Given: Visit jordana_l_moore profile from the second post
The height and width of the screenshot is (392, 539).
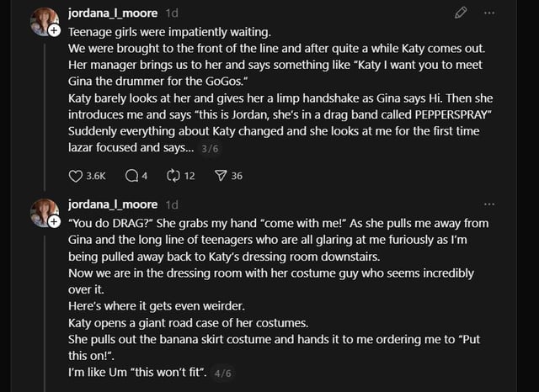Looking at the screenshot, I should pos(113,204).
